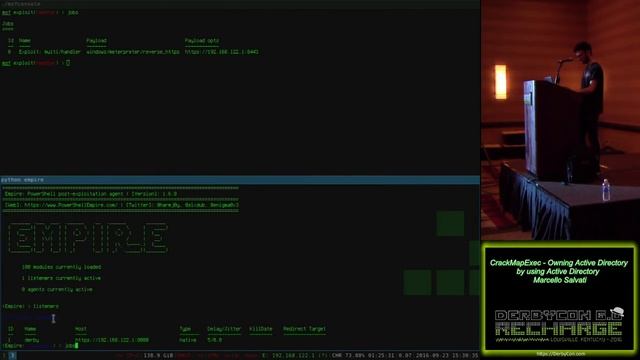Click the Empire version banner line
Viewport: 640px width, 360px height.
click(91, 194)
